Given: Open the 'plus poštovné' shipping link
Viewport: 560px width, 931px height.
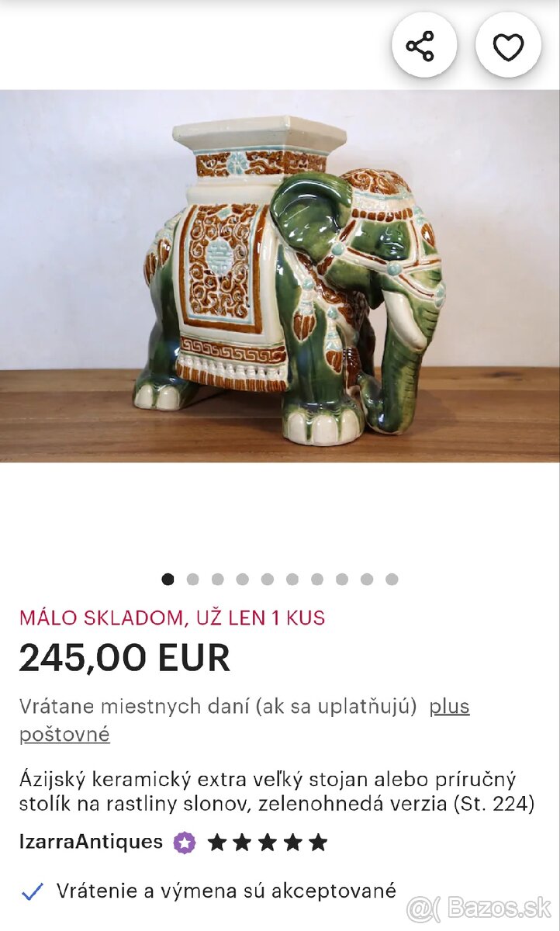Looking at the screenshot, I should 244,720.
